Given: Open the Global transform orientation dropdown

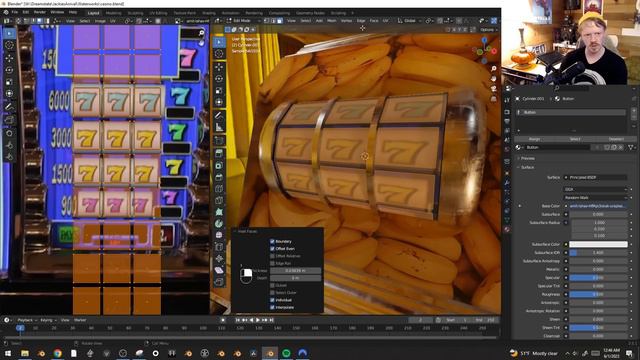Looking at the screenshot, I should tap(409, 20).
